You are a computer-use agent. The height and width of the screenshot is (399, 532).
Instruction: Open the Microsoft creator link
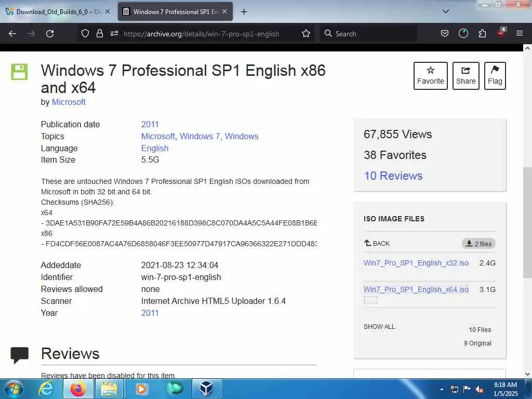pos(69,102)
